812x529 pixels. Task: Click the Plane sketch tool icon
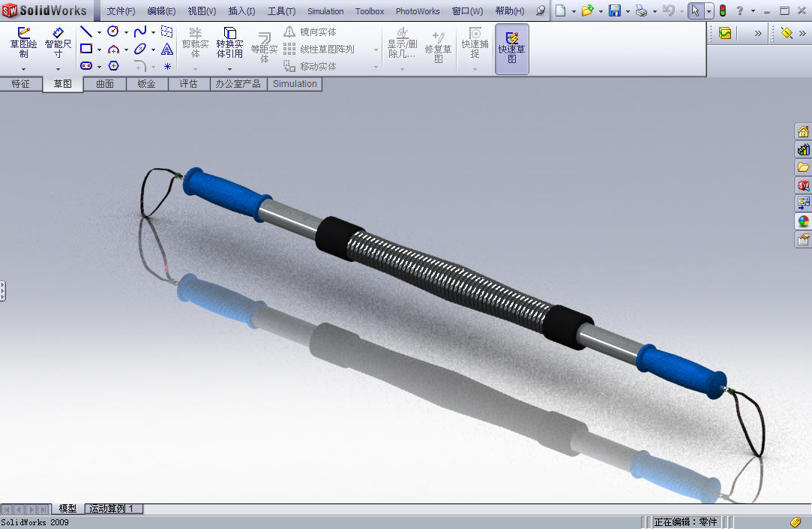(166, 32)
